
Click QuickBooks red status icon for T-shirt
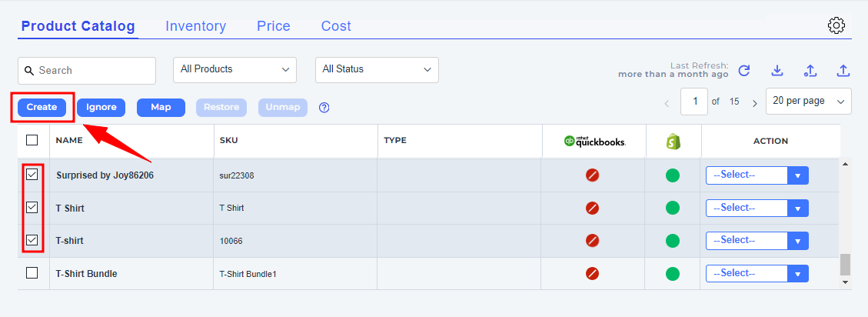click(592, 240)
